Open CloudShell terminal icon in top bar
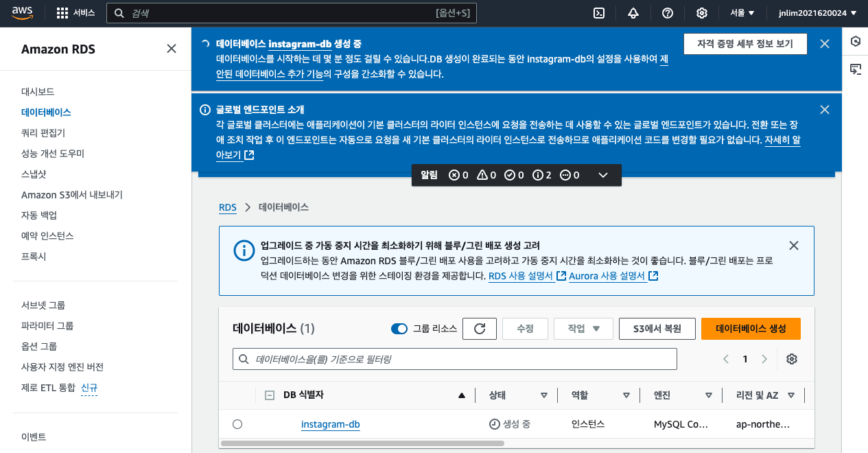868x453 pixels. [599, 13]
